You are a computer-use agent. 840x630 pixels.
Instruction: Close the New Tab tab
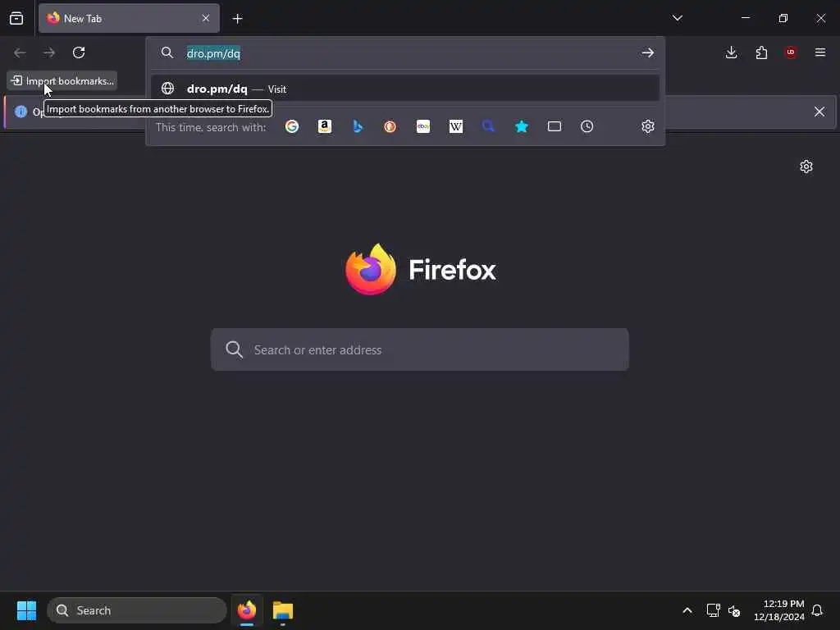pyautogui.click(x=206, y=18)
